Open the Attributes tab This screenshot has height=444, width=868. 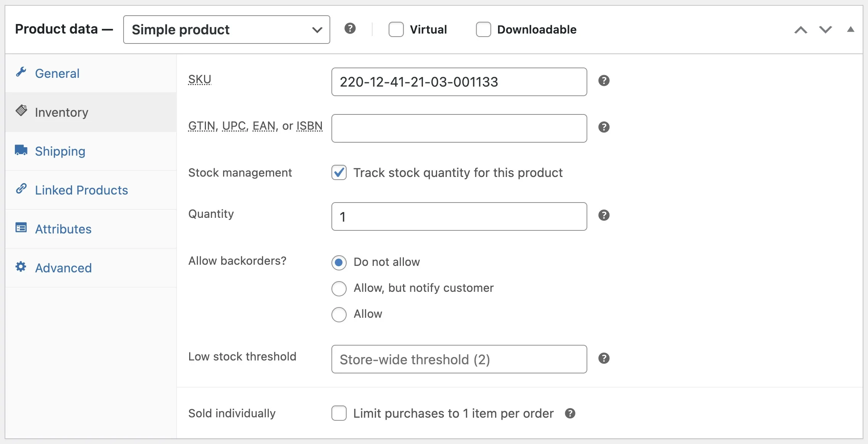click(91, 229)
